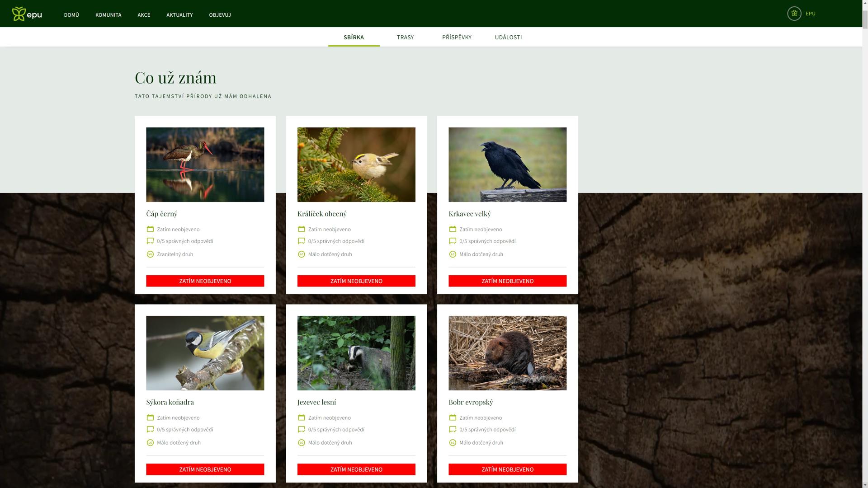
Task: Click the 'Co už znám' heading
Action: pyautogui.click(x=175, y=78)
